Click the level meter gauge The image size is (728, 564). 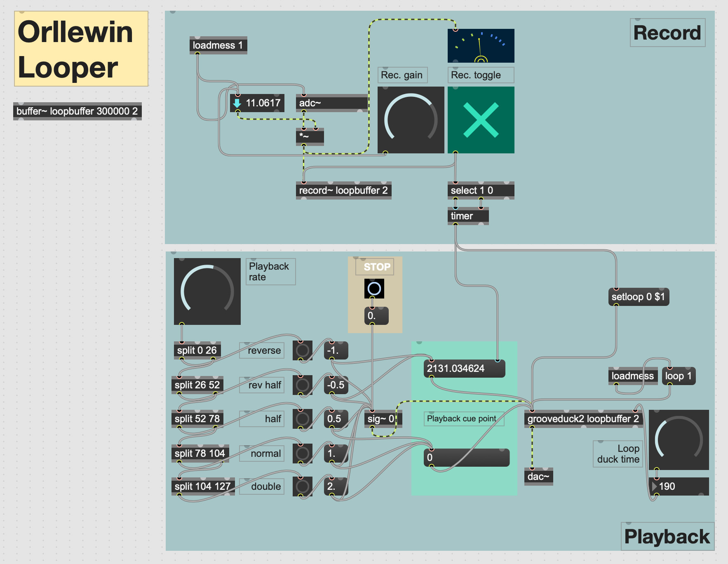[x=481, y=46]
